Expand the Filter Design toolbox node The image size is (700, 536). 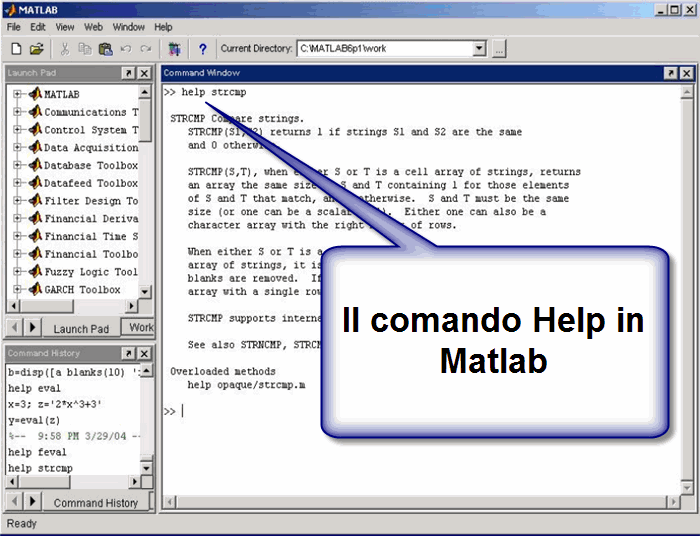tap(17, 200)
